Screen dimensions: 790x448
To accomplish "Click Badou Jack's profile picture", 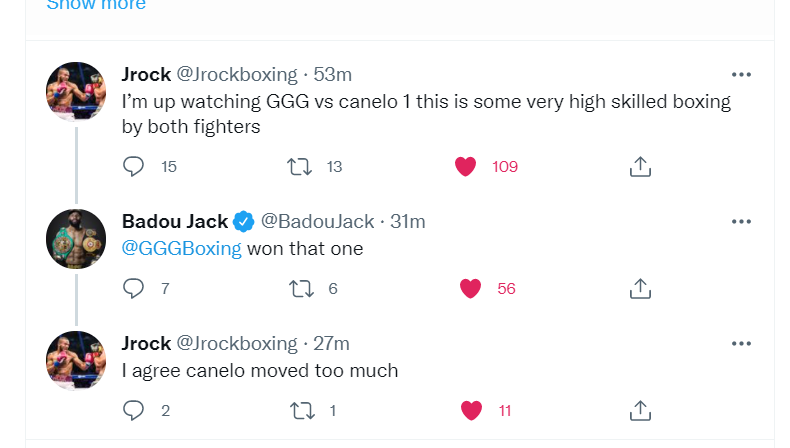I will pos(76,239).
